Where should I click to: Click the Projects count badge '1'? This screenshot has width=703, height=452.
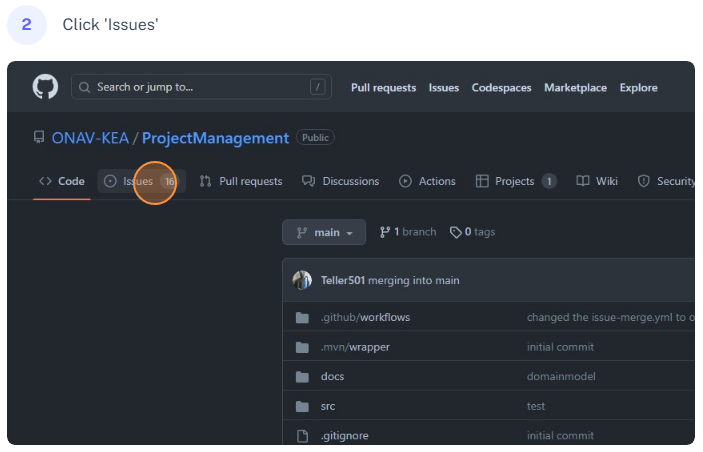[x=549, y=181]
